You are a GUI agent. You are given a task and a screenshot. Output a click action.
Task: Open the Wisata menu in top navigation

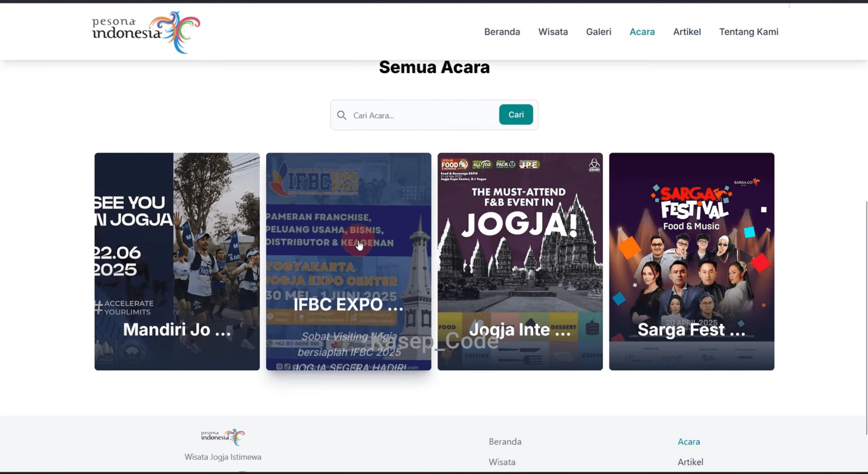553,32
